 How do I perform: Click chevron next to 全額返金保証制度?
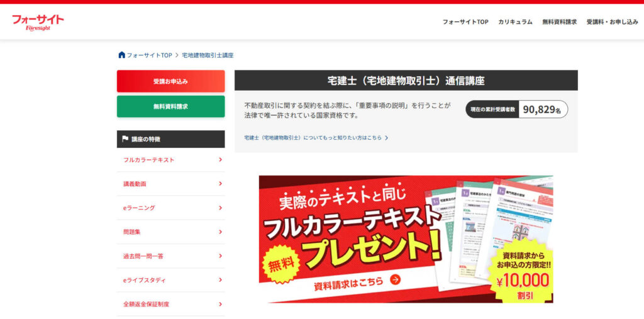221,304
